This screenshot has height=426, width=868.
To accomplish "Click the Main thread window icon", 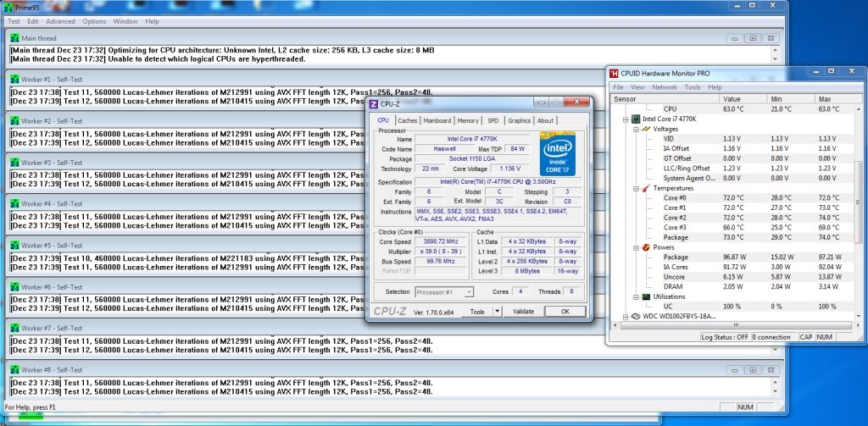I will pyautogui.click(x=15, y=38).
